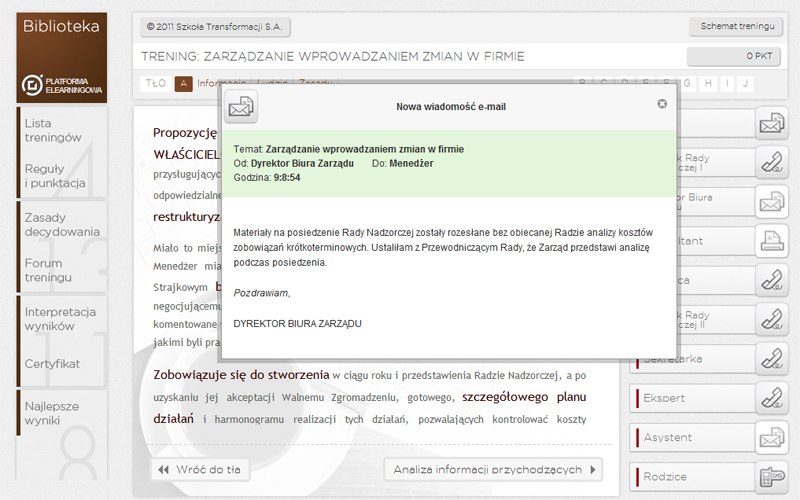Select the Rodzice contact label

click(665, 477)
